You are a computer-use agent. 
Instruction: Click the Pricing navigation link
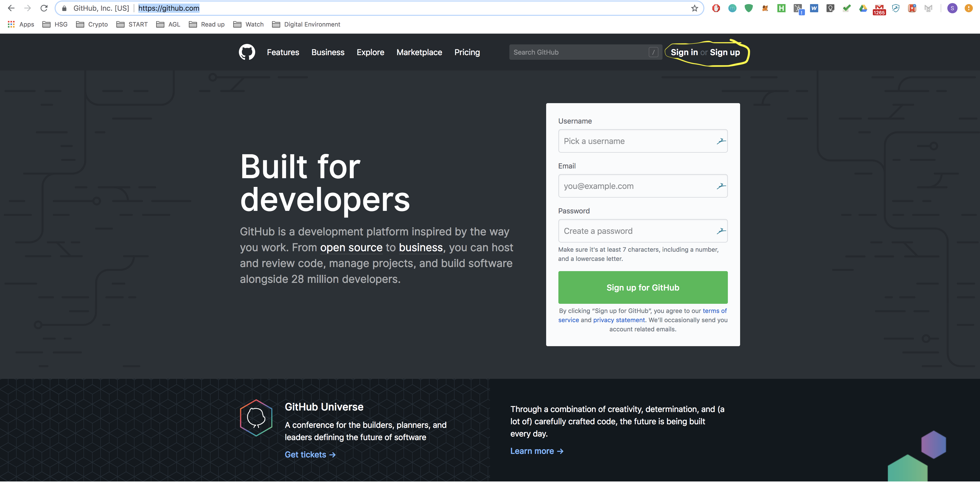tap(467, 53)
